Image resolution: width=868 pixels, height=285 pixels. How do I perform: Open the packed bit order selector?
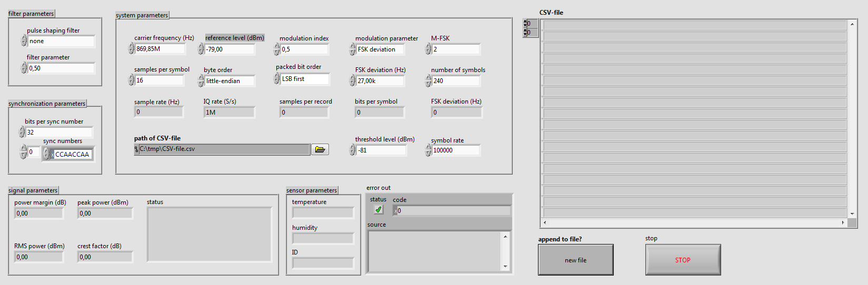point(304,79)
